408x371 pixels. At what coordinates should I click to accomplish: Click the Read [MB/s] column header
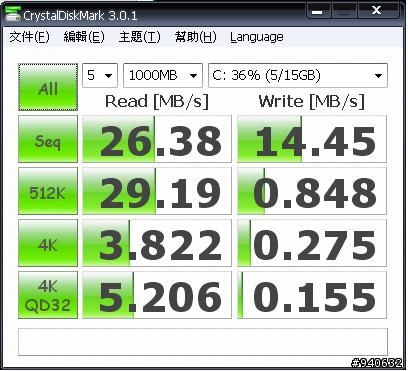[157, 101]
